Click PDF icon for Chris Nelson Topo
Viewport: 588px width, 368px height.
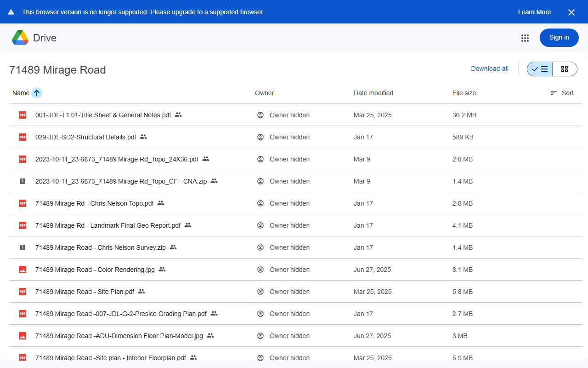(23, 203)
